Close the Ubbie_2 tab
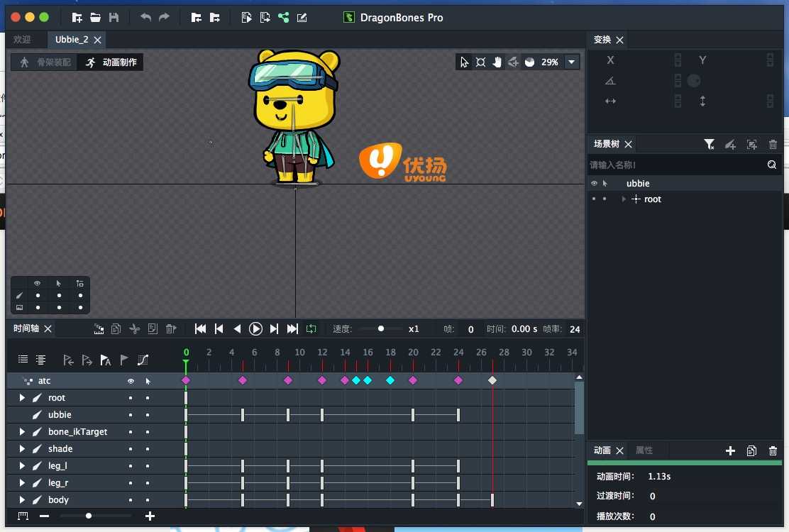The width and height of the screenshot is (789, 532). click(98, 40)
